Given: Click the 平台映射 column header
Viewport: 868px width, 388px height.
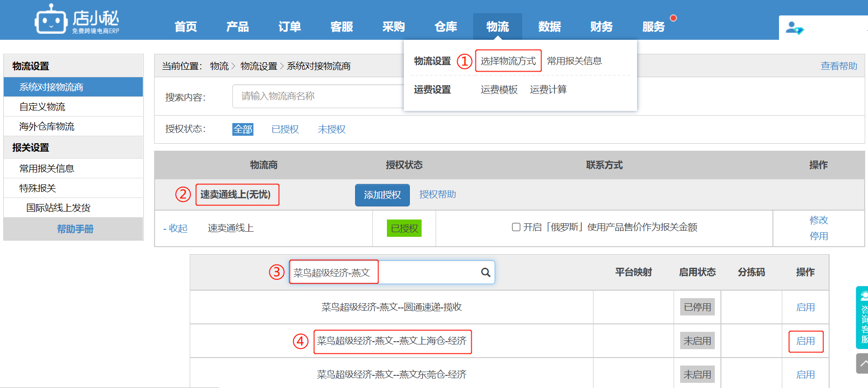Looking at the screenshot, I should [634, 272].
